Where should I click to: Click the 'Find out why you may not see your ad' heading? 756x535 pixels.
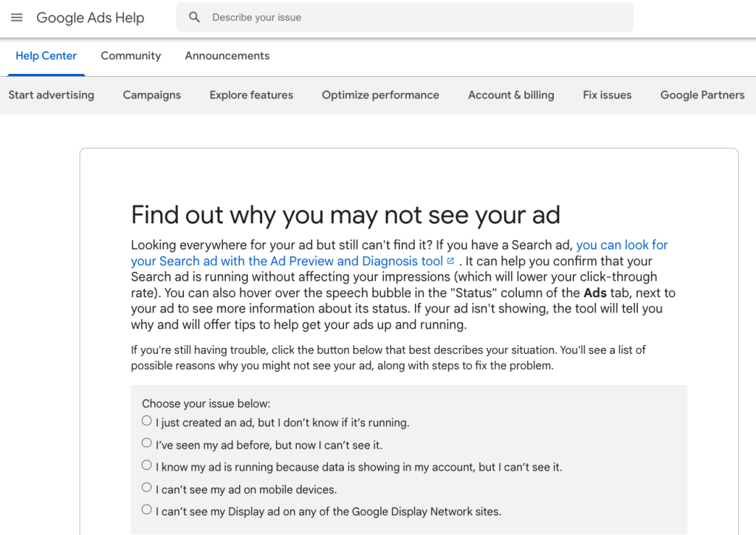[346, 215]
